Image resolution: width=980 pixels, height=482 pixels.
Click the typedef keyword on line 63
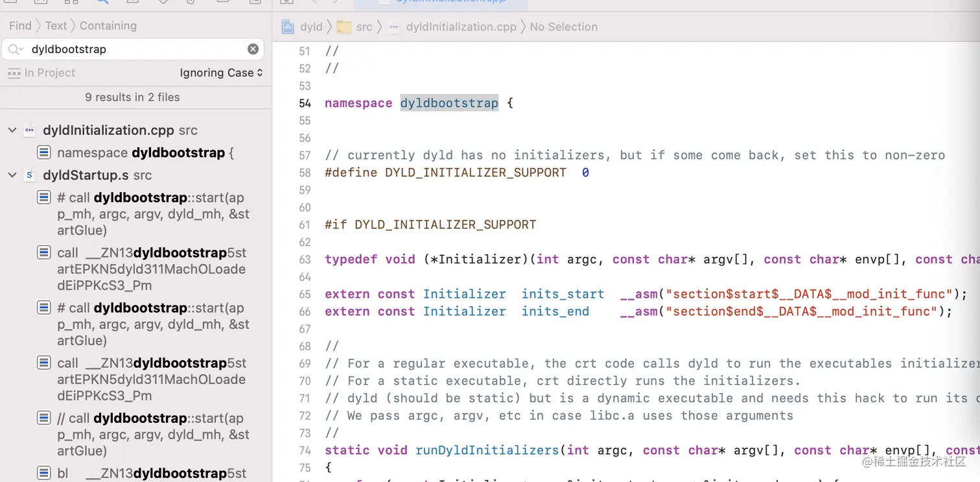(351, 259)
